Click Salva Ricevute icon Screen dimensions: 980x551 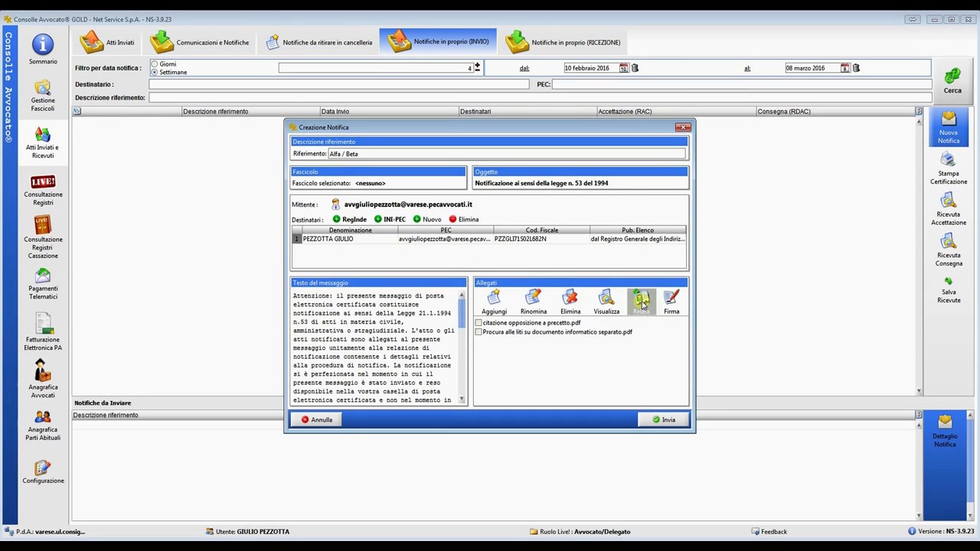(949, 289)
